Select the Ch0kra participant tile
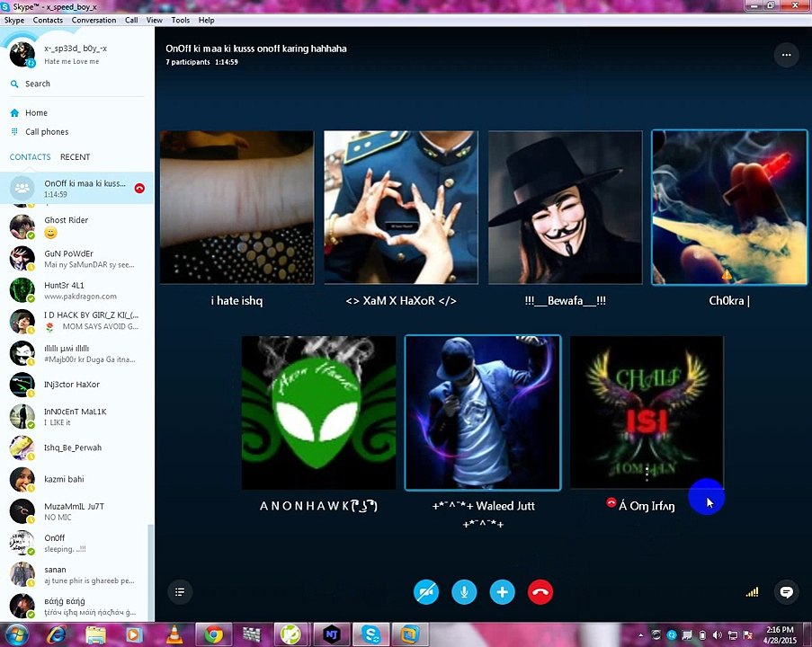This screenshot has width=812, height=647. [729, 207]
